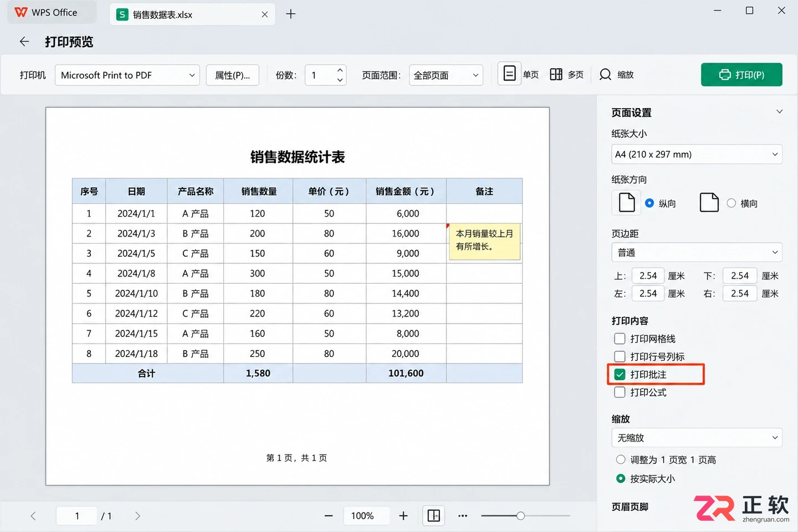Adjust the zoom slider handle
This screenshot has width=798, height=532.
click(520, 516)
